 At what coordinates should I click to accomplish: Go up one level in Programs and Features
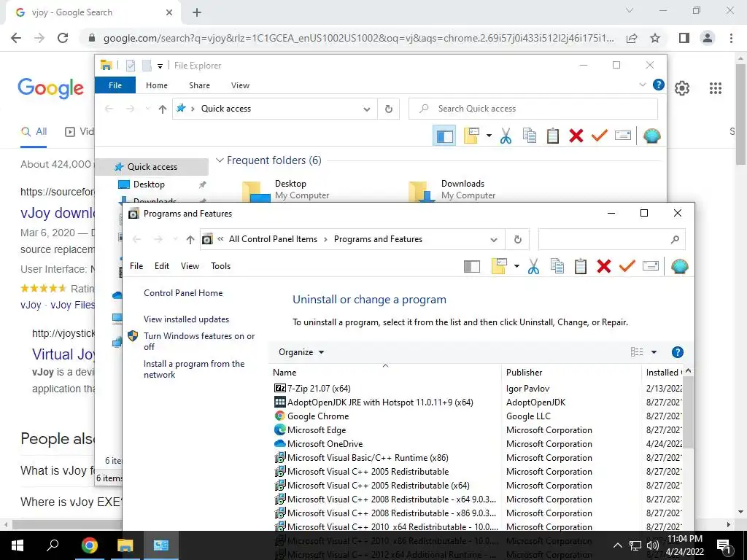point(190,239)
